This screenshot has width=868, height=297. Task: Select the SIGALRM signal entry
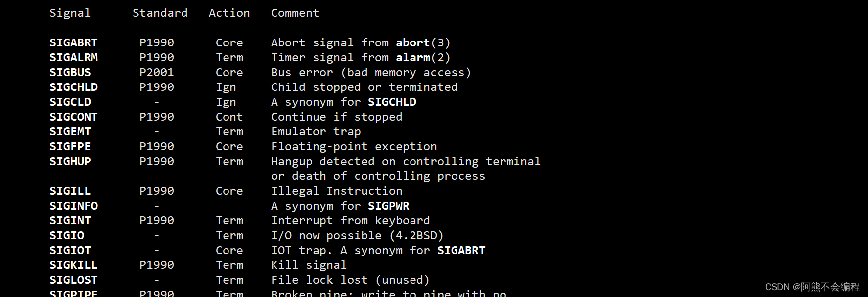pos(74,58)
